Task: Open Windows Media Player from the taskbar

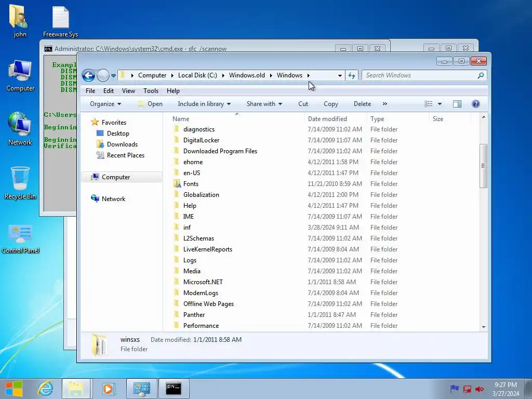Action: [108, 388]
